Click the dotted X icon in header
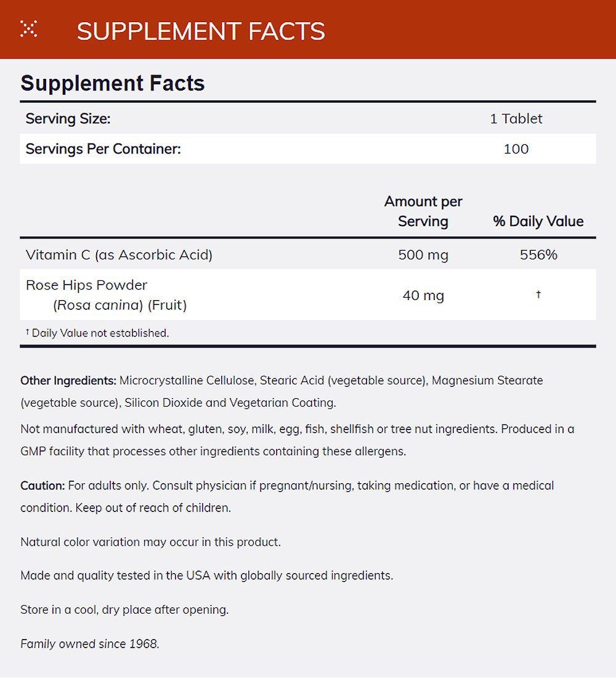 (x=28, y=29)
